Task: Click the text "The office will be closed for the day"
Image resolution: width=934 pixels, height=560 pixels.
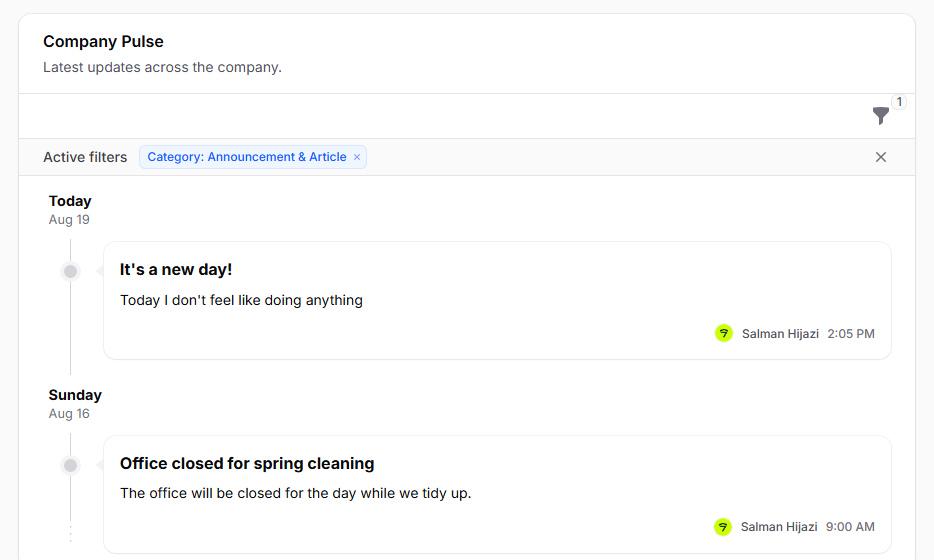Action: [x=238, y=493]
